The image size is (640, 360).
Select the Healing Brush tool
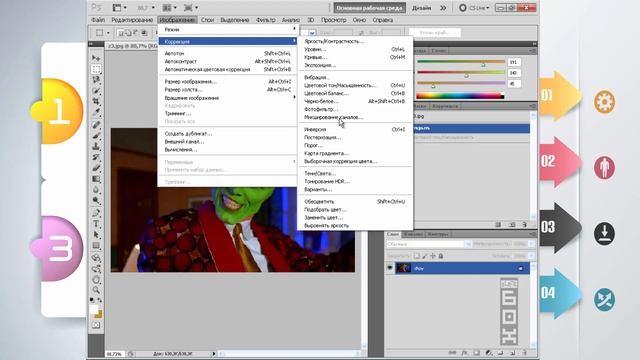point(96,124)
